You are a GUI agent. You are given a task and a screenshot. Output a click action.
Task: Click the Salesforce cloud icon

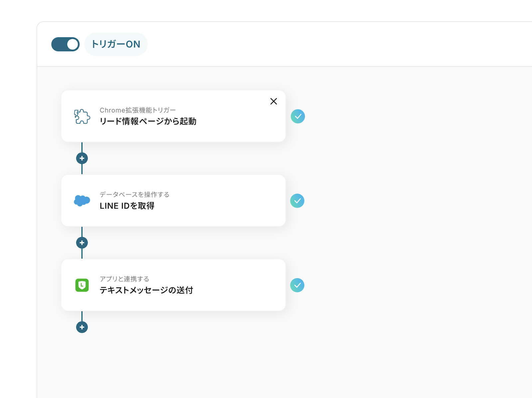click(x=82, y=201)
